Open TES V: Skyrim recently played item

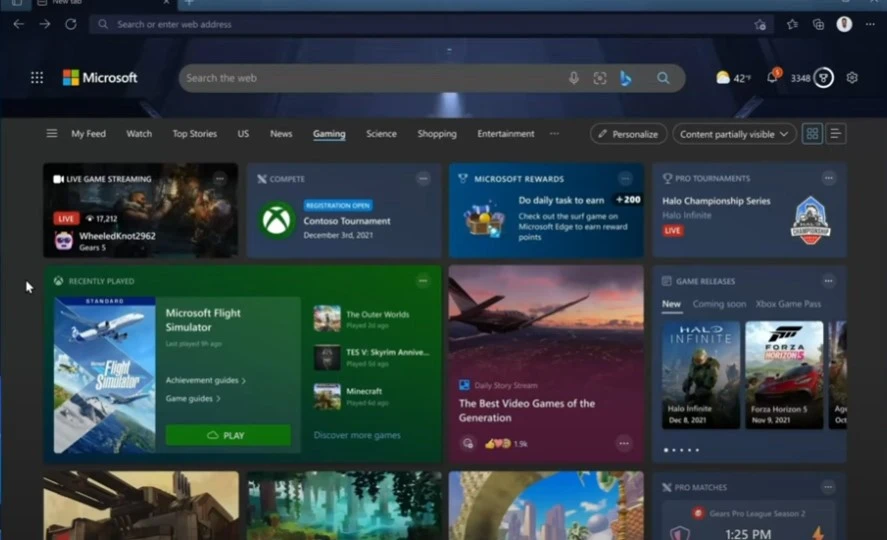(x=372, y=357)
